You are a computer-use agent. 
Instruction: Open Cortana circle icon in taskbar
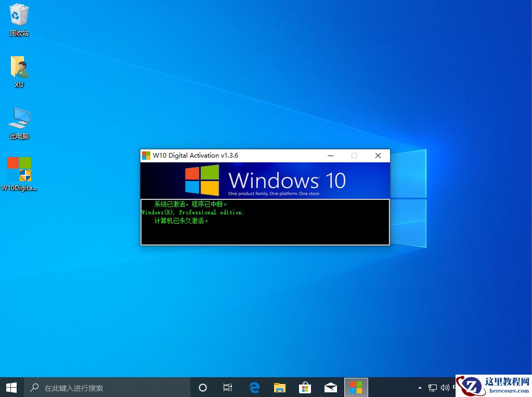[x=203, y=388]
